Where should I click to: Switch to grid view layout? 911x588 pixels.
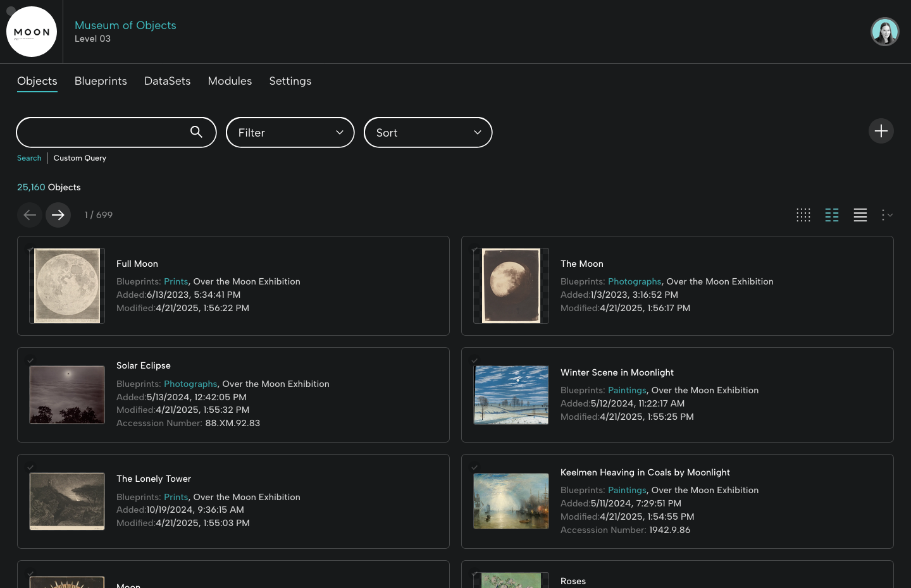[803, 215]
